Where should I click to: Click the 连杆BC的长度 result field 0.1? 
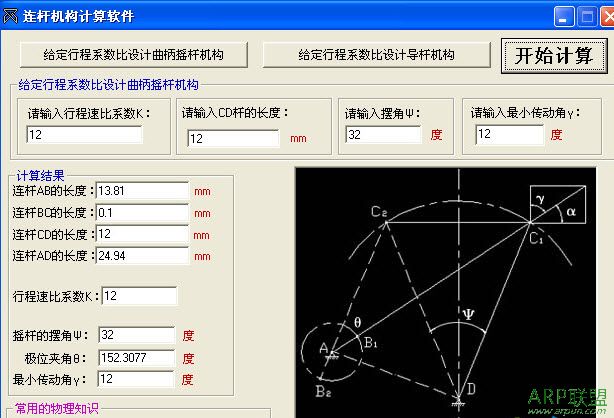(142, 213)
